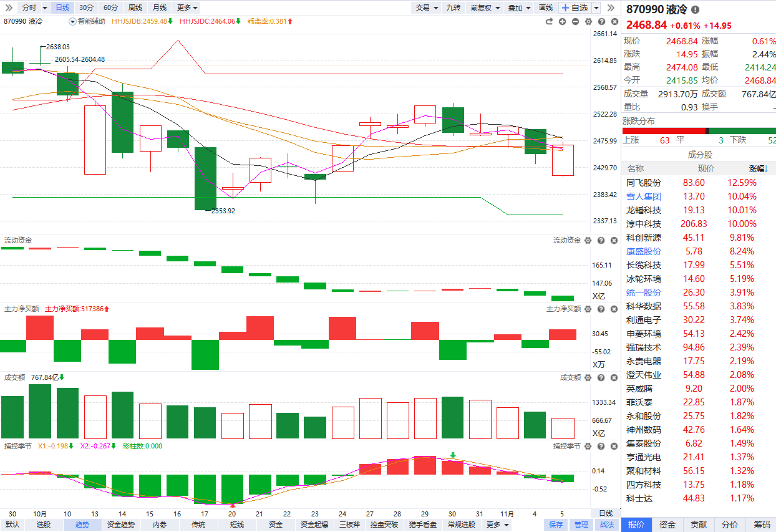Image resolution: width=776 pixels, height=532 pixels.
Task: Click the green arrow signal marker on 捕捞季节
Action: pyautogui.click(x=453, y=456)
